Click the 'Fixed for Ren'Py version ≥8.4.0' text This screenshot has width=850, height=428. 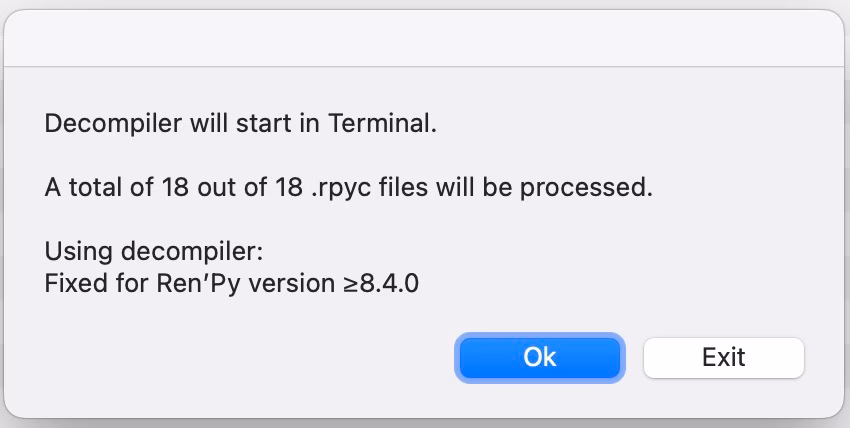click(x=232, y=283)
